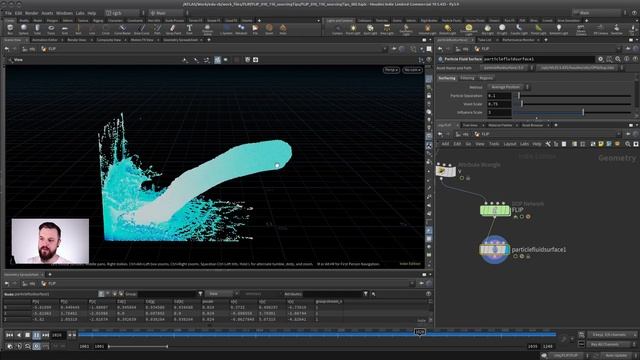Screen dimensions: 640x360
Task: Jump to first frame of timeline
Action: pos(9,335)
